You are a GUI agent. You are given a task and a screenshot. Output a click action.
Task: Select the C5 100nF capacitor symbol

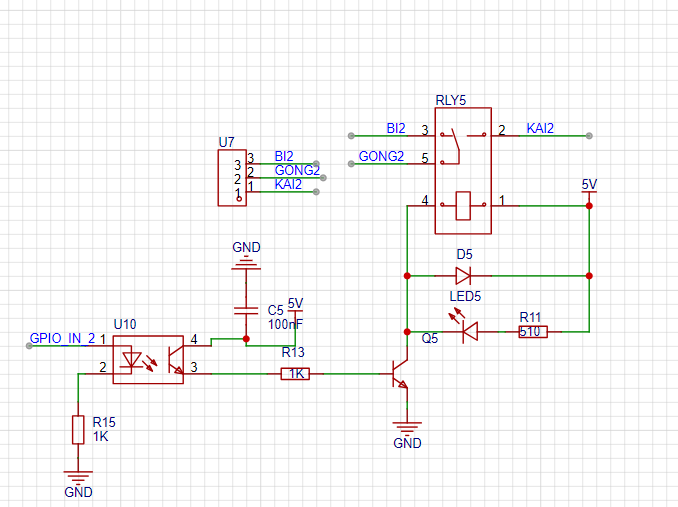pos(246,310)
